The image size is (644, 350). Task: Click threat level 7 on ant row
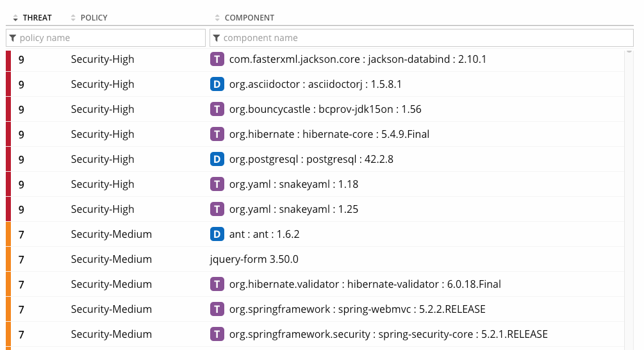point(21,235)
